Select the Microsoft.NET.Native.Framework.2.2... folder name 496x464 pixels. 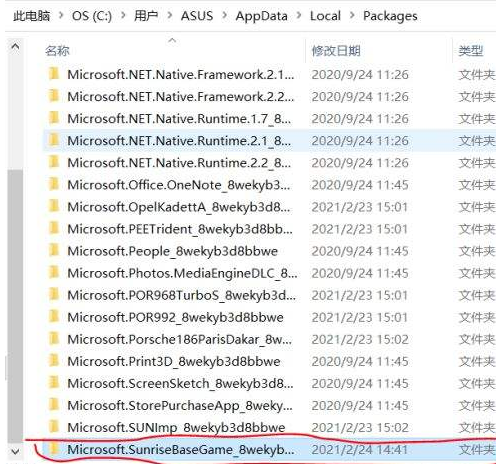181,96
